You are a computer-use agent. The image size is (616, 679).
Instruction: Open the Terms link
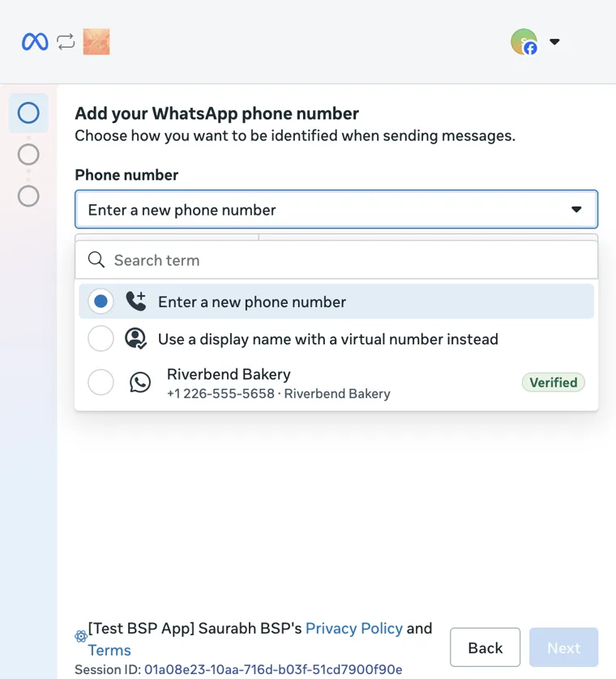pos(109,651)
